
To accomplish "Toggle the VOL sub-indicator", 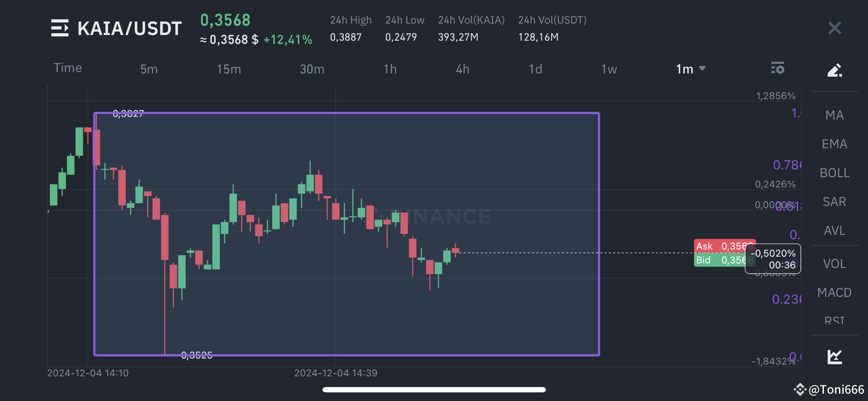I will tap(835, 263).
